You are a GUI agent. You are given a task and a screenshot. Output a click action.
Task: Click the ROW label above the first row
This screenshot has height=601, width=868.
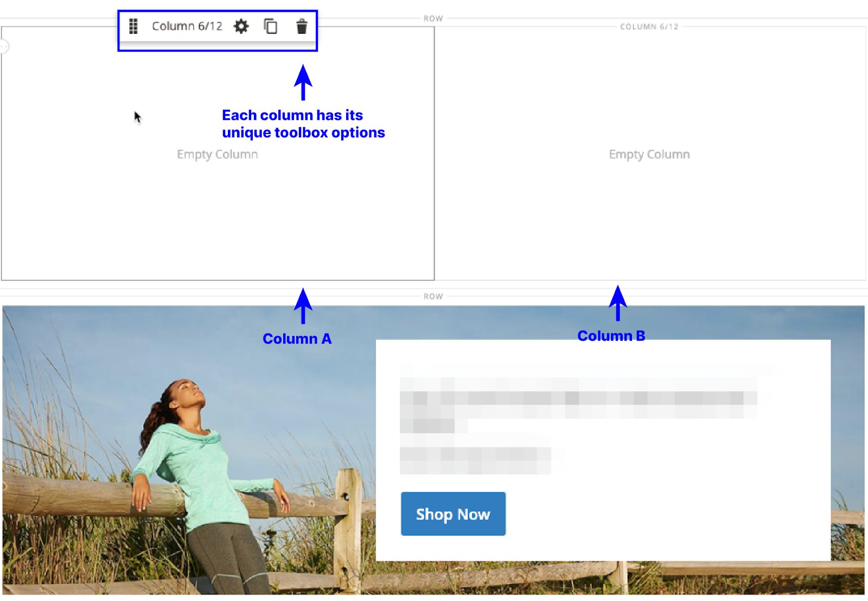click(432, 17)
